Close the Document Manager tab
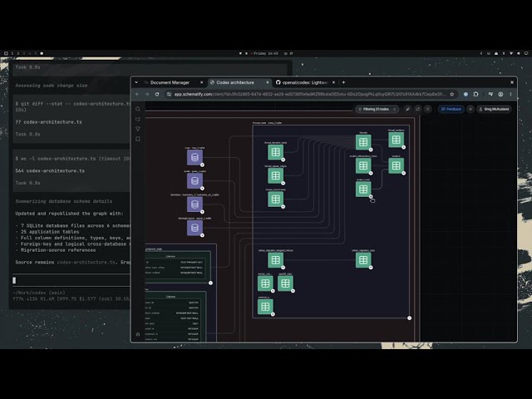Image resolution: width=532 pixels, height=399 pixels. coord(201,82)
